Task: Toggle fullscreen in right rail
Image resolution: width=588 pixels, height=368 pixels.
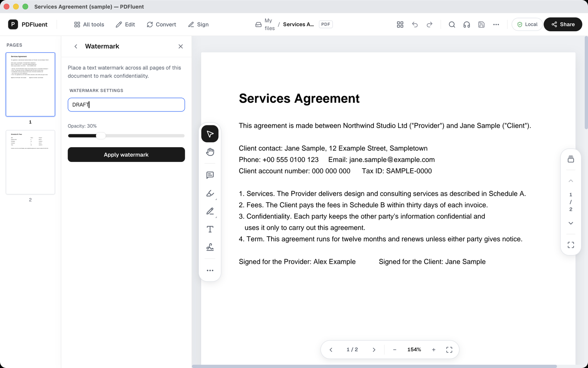Action: pyautogui.click(x=571, y=245)
